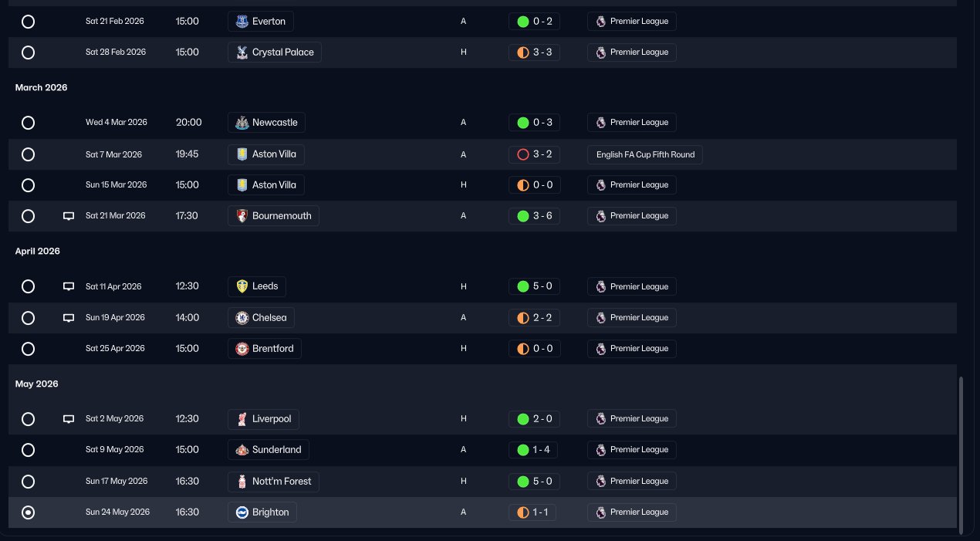Click the Premier League logo on Sunderland row
This screenshot has width=980, height=541.
[x=600, y=450]
